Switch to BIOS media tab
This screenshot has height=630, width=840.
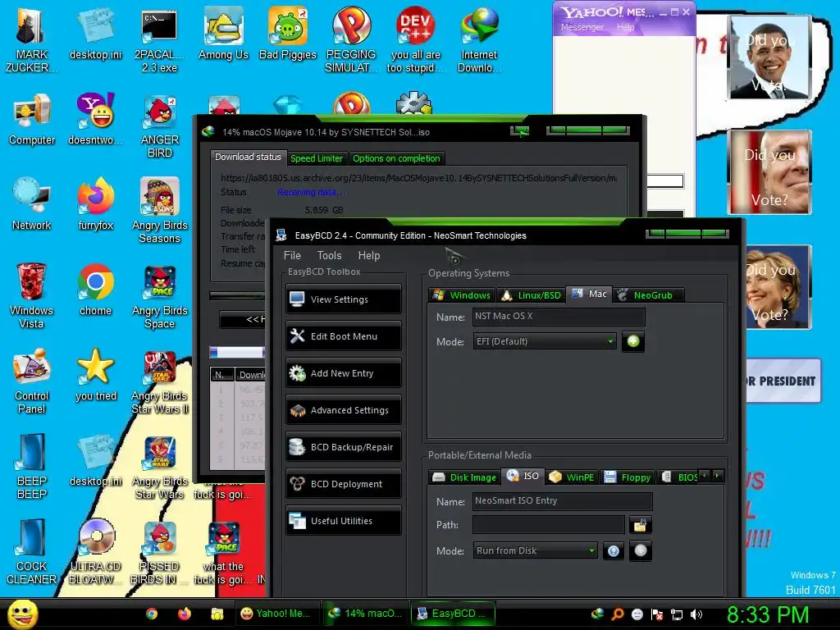678,477
